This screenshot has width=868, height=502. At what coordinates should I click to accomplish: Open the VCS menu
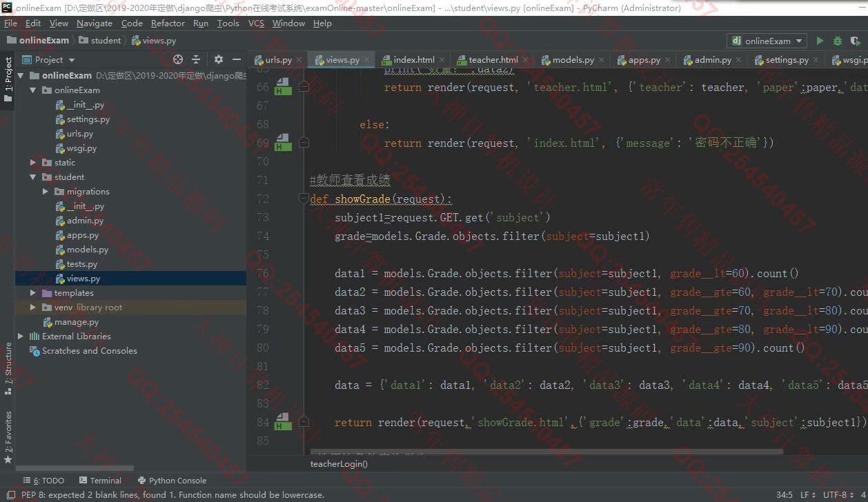[x=256, y=23]
